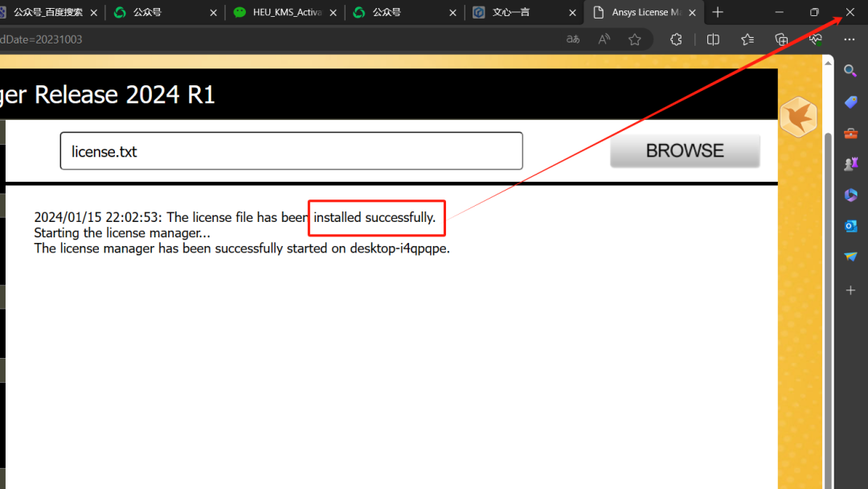Click the Read aloud icon

point(604,39)
